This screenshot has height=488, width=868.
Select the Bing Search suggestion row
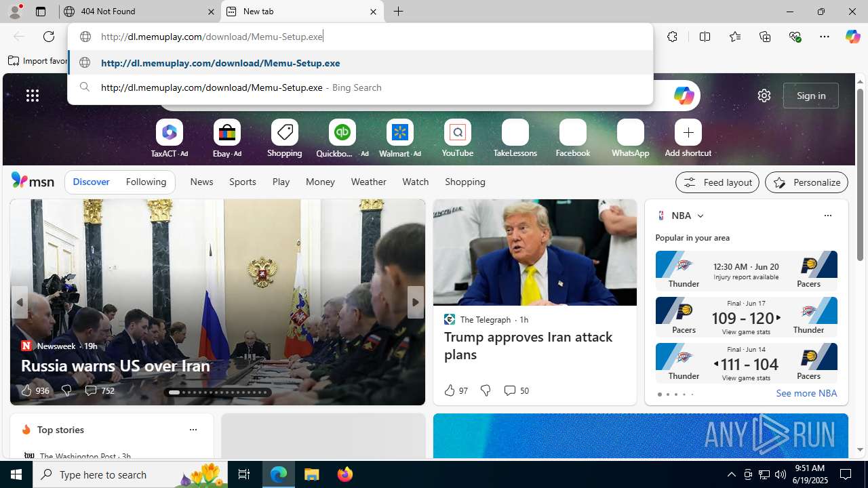[360, 87]
